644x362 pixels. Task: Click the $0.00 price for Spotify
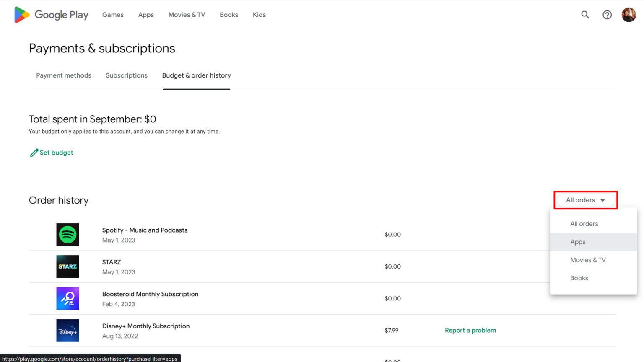(393, 235)
